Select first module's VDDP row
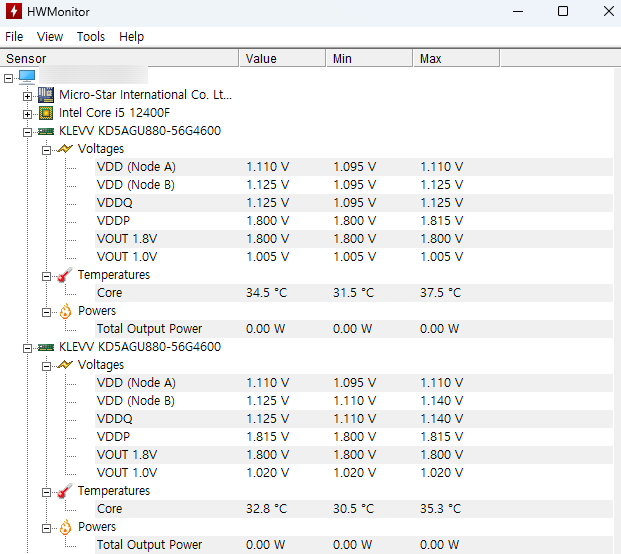 point(354,221)
